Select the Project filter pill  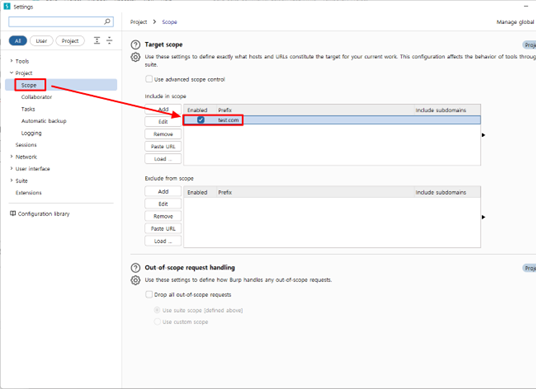tap(70, 41)
